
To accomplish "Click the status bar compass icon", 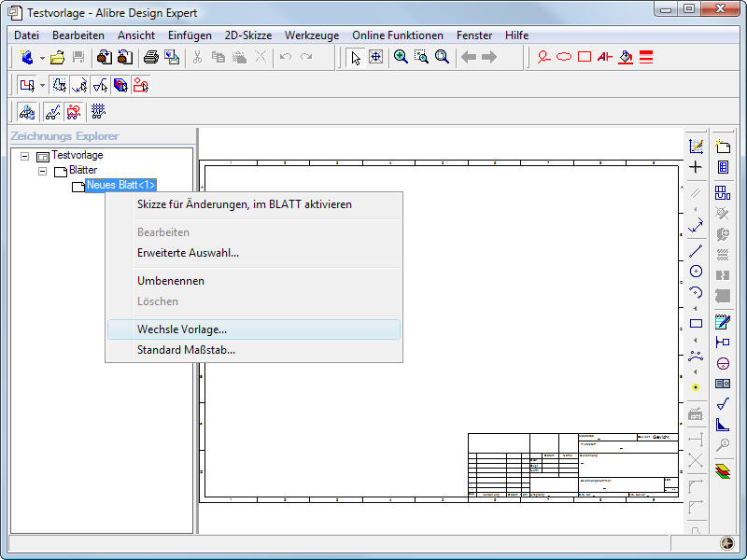I will [x=727, y=543].
